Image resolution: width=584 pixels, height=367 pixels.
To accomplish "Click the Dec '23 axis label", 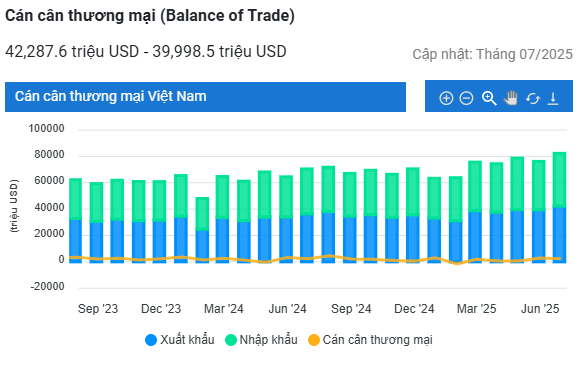I will coord(161,309).
